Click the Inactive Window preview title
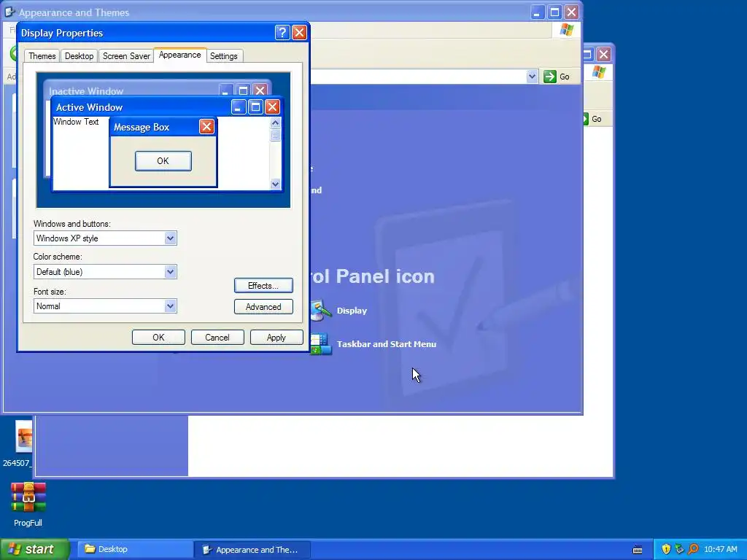747x560 pixels. [86, 91]
